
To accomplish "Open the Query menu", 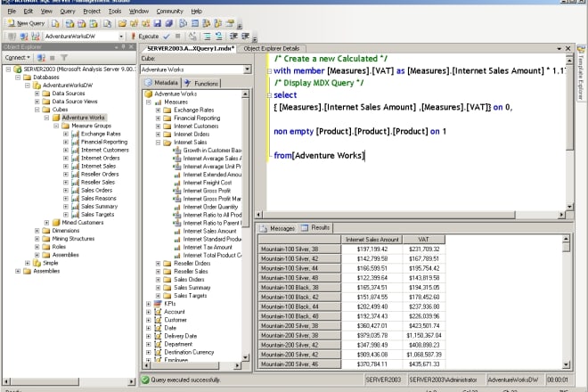I will (68, 12).
